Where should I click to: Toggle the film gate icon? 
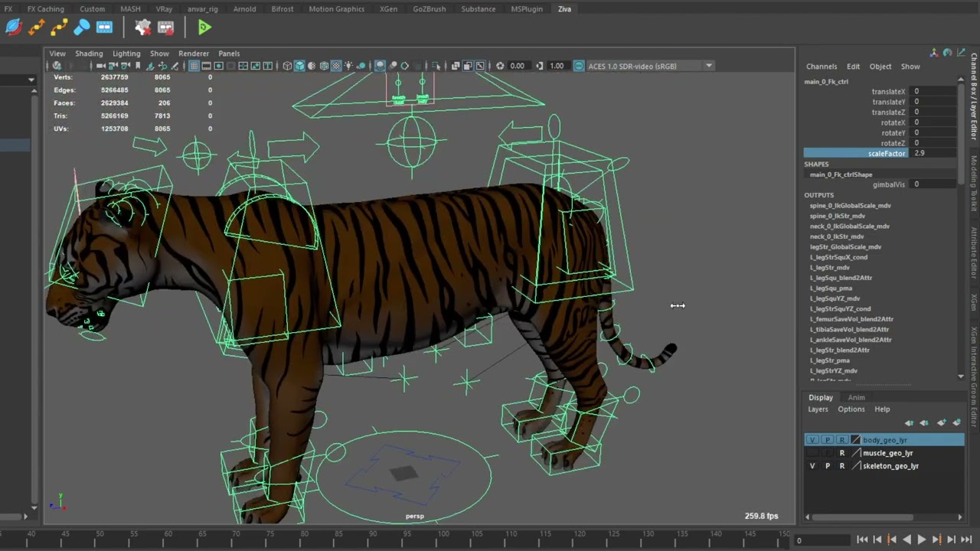pyautogui.click(x=207, y=66)
